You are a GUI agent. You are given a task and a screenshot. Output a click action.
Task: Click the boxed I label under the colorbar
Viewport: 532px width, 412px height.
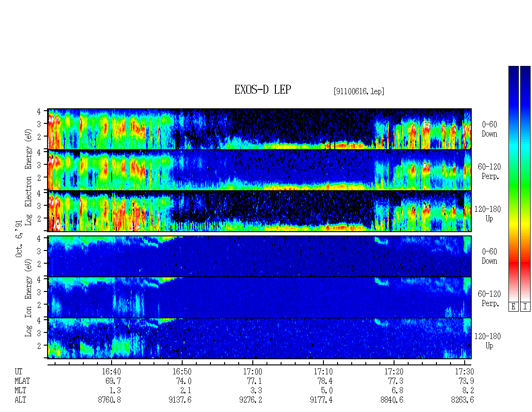pos(525,307)
